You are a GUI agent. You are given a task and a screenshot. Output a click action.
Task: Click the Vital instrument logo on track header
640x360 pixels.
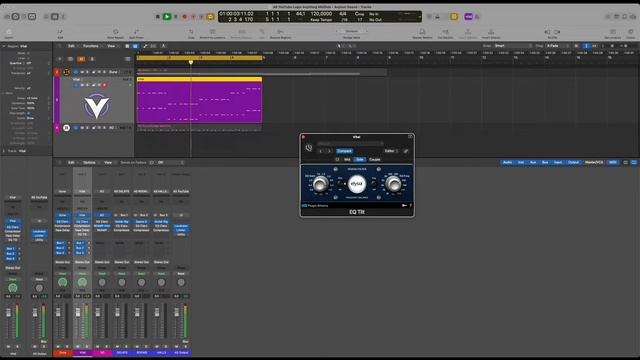click(x=97, y=106)
